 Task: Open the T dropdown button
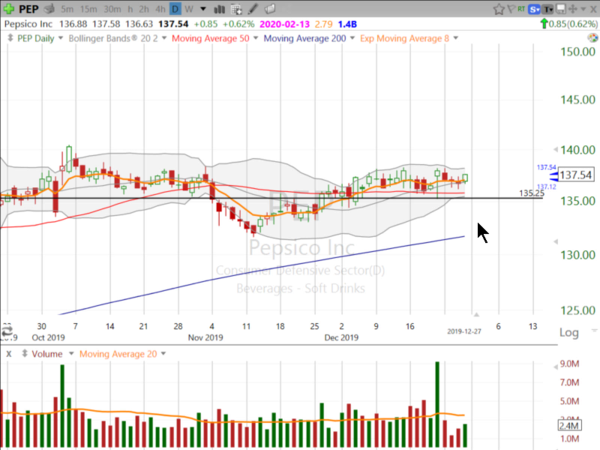548,9
